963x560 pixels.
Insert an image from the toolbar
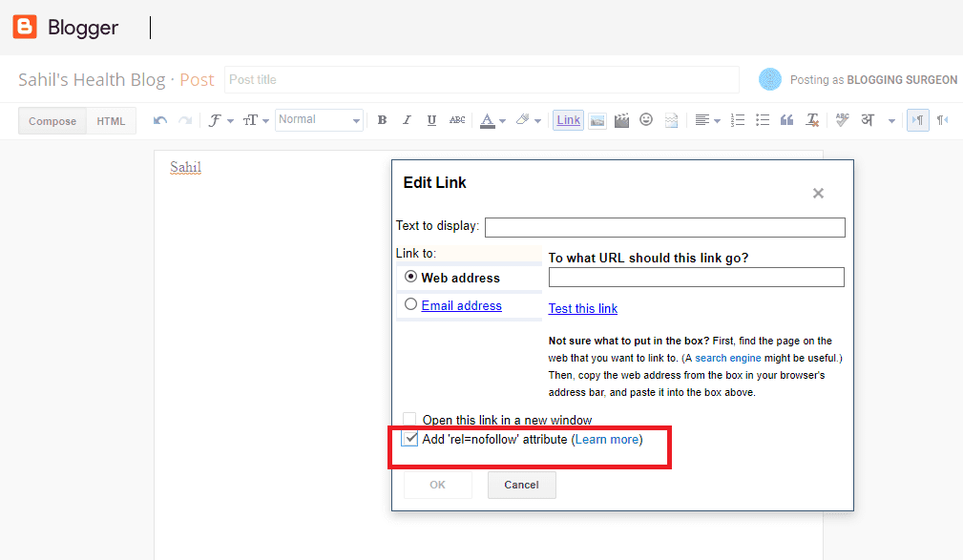[597, 120]
